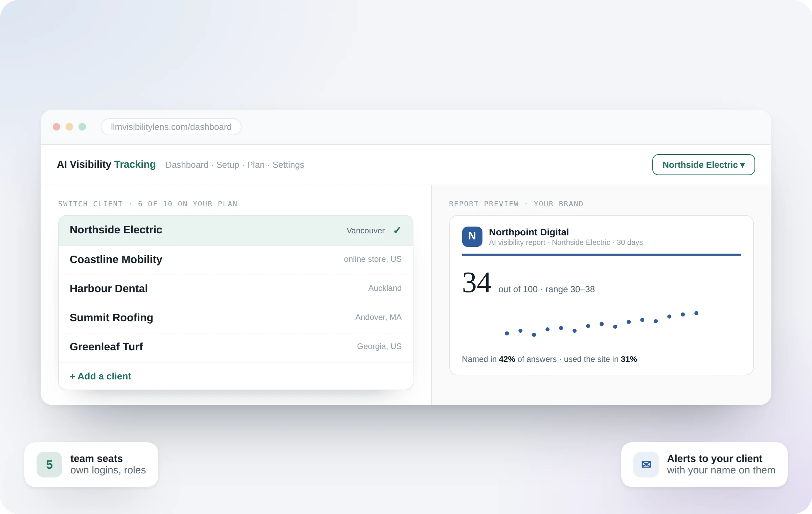Click the score number 34
This screenshot has width=812, height=514.
(477, 283)
